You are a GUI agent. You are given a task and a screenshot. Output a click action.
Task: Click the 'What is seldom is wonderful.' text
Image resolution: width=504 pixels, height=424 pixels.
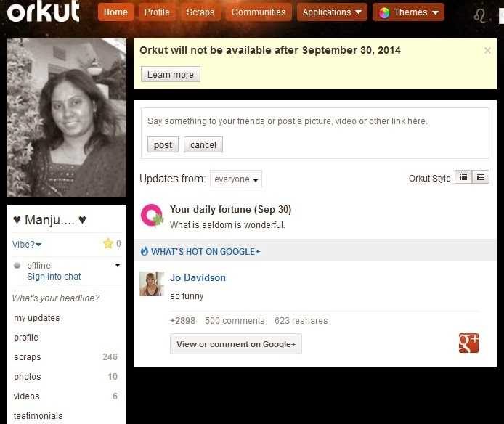tap(227, 224)
